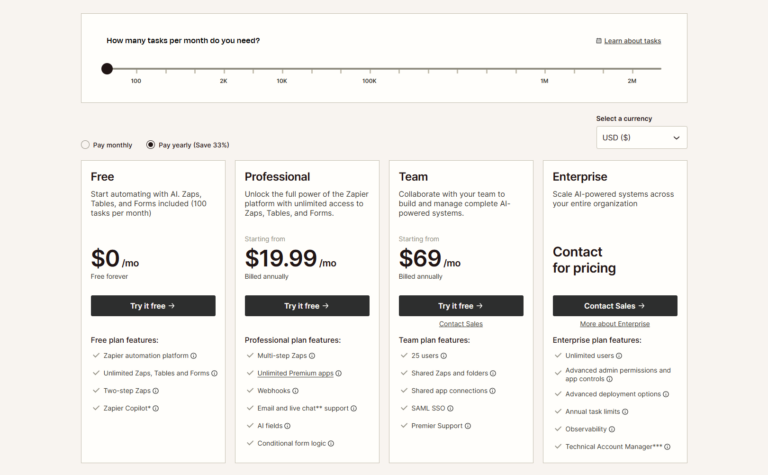
Task: Click the 1M label on slider
Action: coord(544,81)
